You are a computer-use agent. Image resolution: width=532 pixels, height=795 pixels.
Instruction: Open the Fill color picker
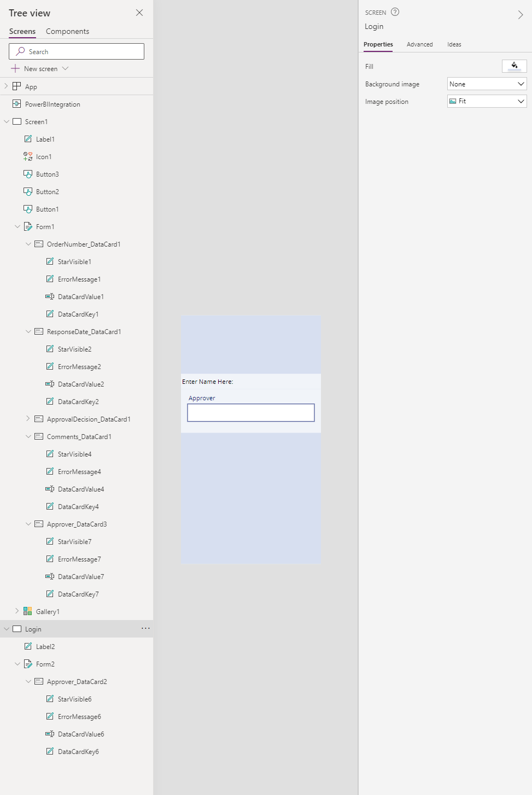pyautogui.click(x=513, y=66)
